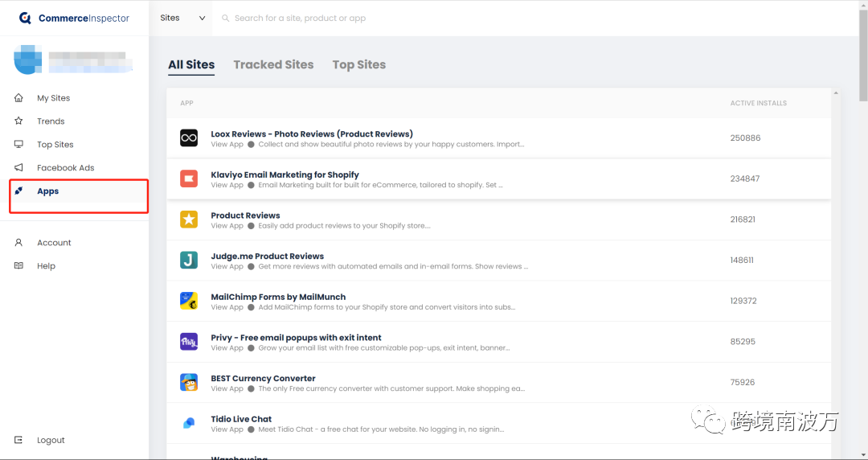
Task: Click the search magnifier icon
Action: [225, 18]
